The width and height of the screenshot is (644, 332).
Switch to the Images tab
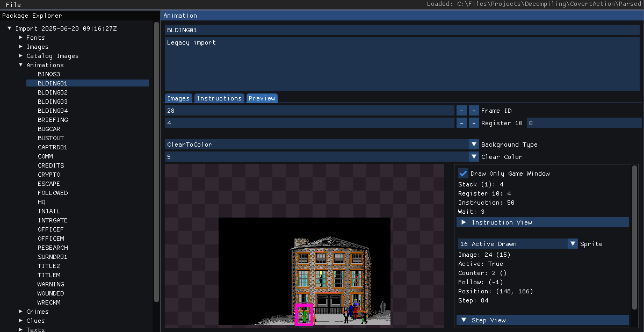(178, 98)
